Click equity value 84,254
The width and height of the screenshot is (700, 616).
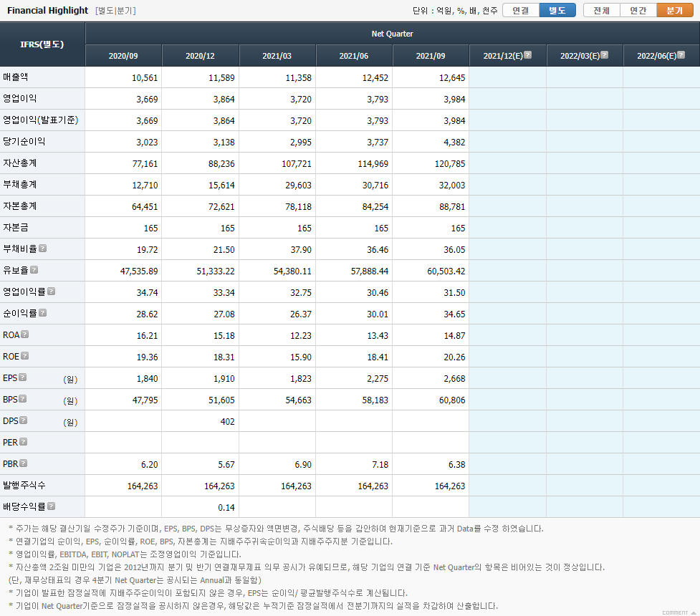[x=375, y=206]
